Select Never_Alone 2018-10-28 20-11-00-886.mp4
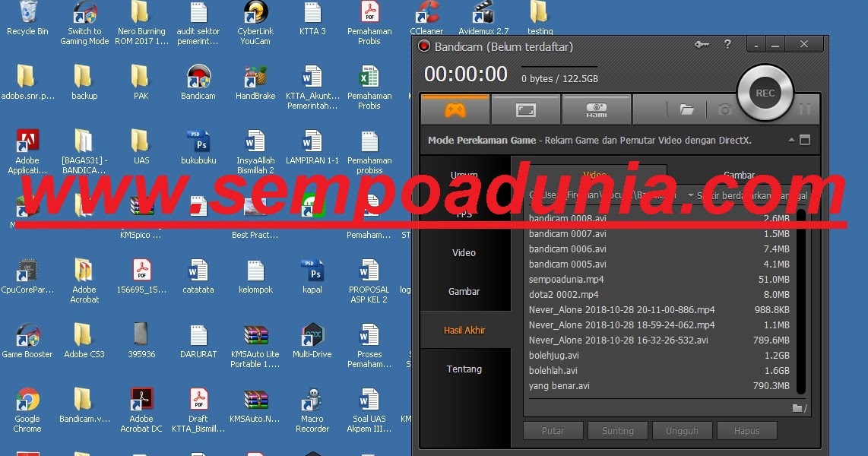868x456 pixels. pos(659,310)
